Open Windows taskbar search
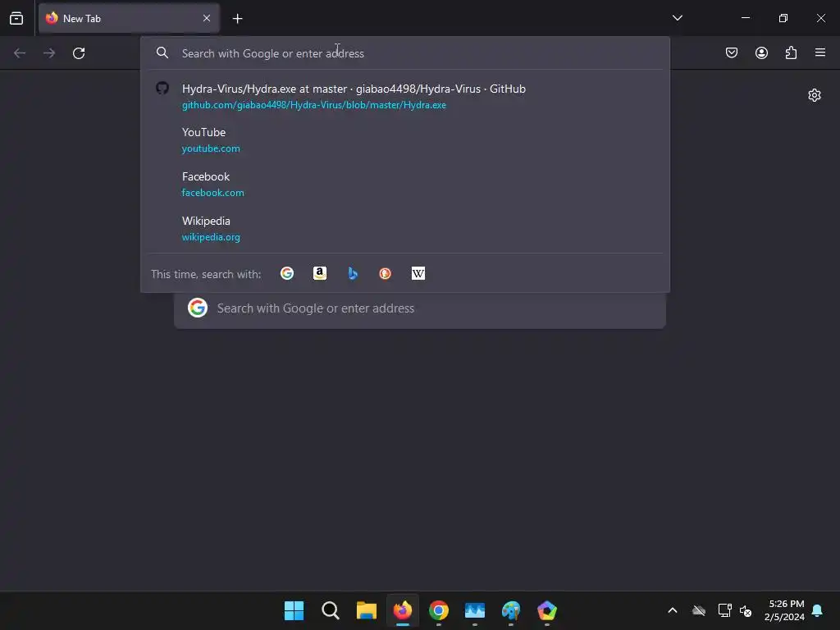The height and width of the screenshot is (630, 840). pos(330,610)
